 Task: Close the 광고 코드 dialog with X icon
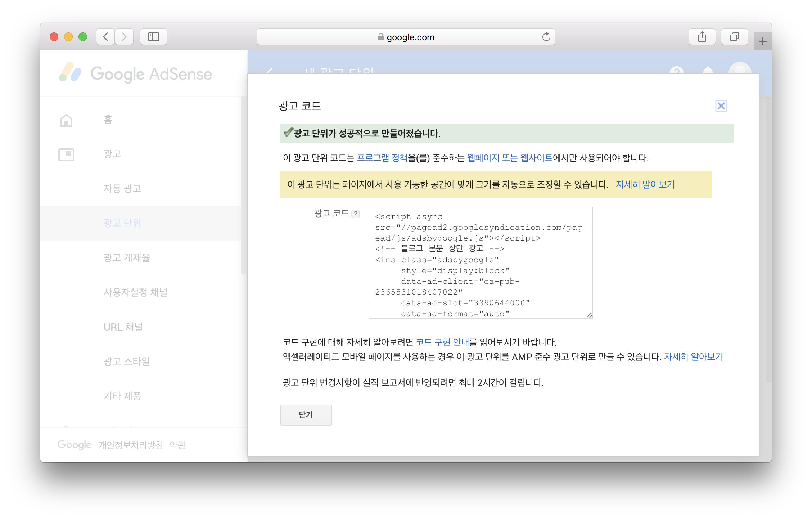[x=721, y=106]
